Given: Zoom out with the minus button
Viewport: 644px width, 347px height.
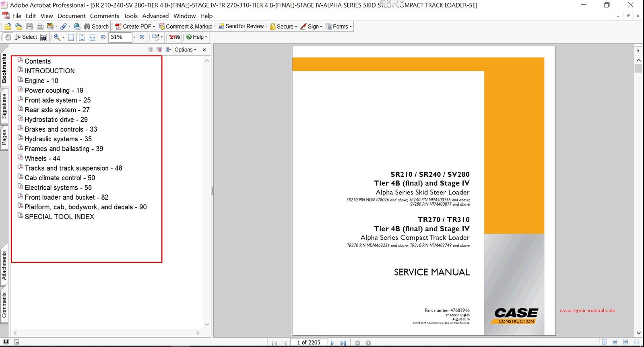Looking at the screenshot, I should (x=103, y=37).
